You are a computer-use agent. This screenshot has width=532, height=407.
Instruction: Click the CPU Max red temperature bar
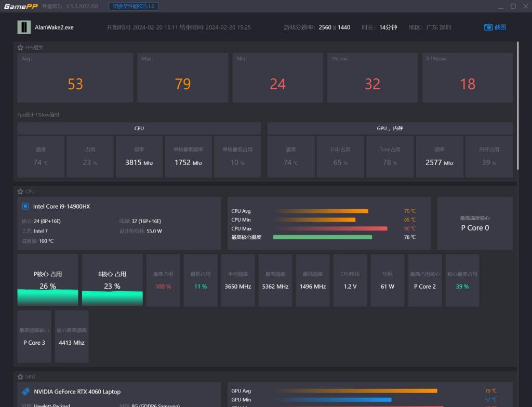[x=331, y=228]
